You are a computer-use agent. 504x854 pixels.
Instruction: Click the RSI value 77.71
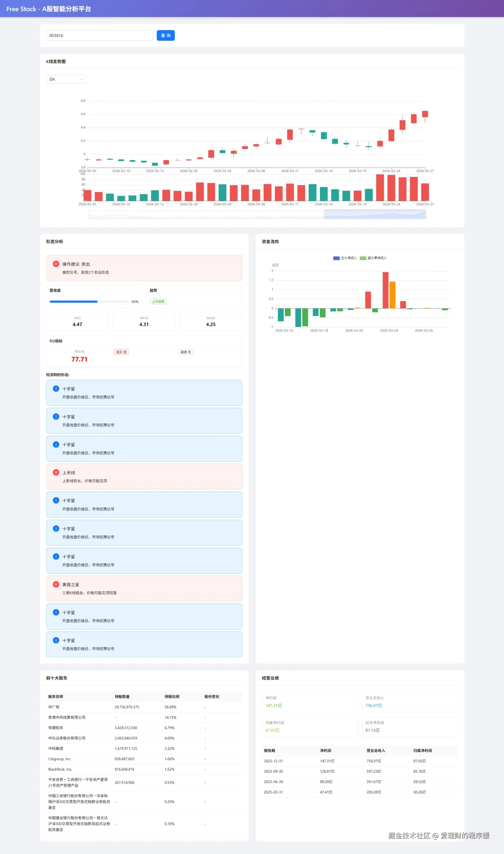80,359
